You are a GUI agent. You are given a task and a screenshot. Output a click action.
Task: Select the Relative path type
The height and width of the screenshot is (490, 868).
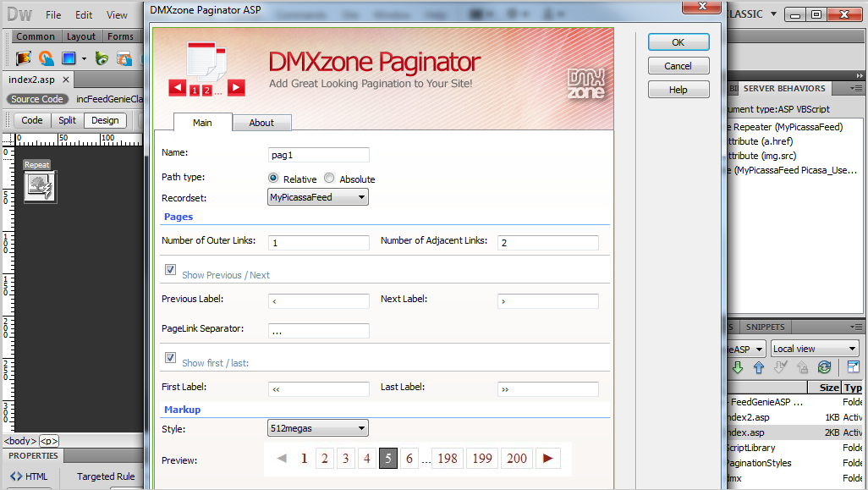(273, 178)
